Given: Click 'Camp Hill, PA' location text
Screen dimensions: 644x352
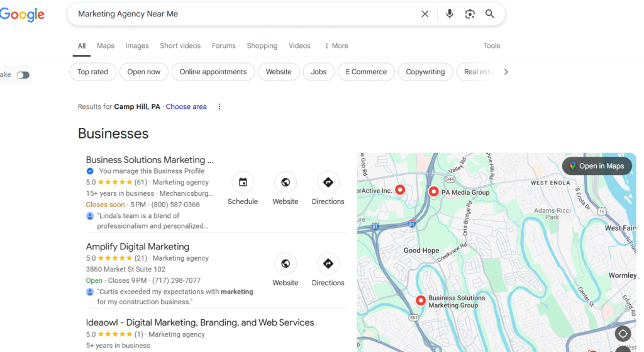Looking at the screenshot, I should pos(137,107).
